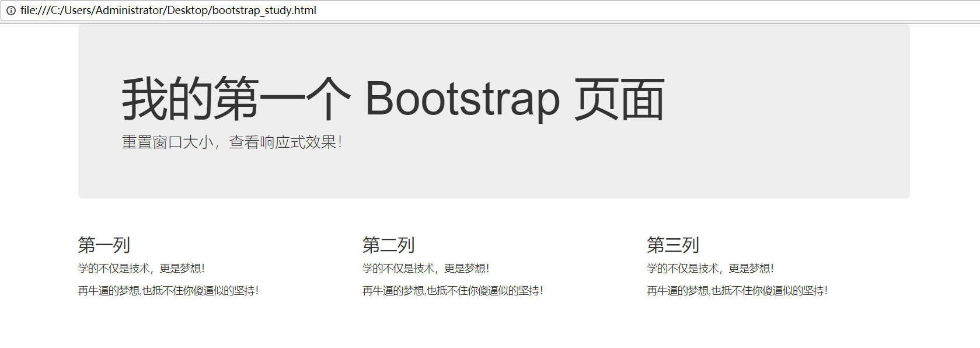
Task: Click 再牛逼的梦想 paragraph under 第三列
Action: point(737,291)
